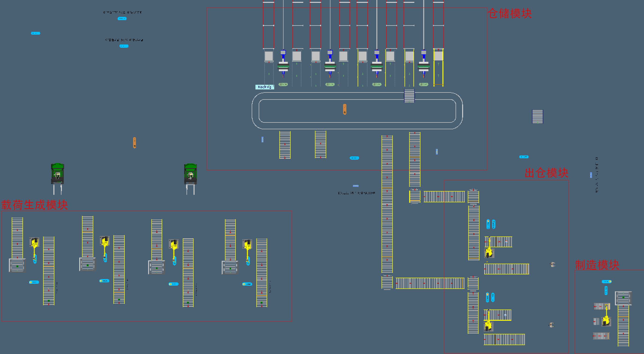This screenshot has height=354, width=644.
Task: Select the upper operator figure in 出仓模块
Action: click(x=553, y=264)
